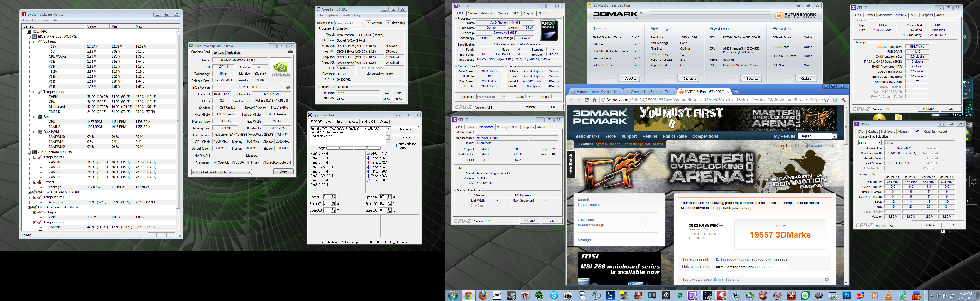Open Chrome wrench settings menu

[843, 100]
